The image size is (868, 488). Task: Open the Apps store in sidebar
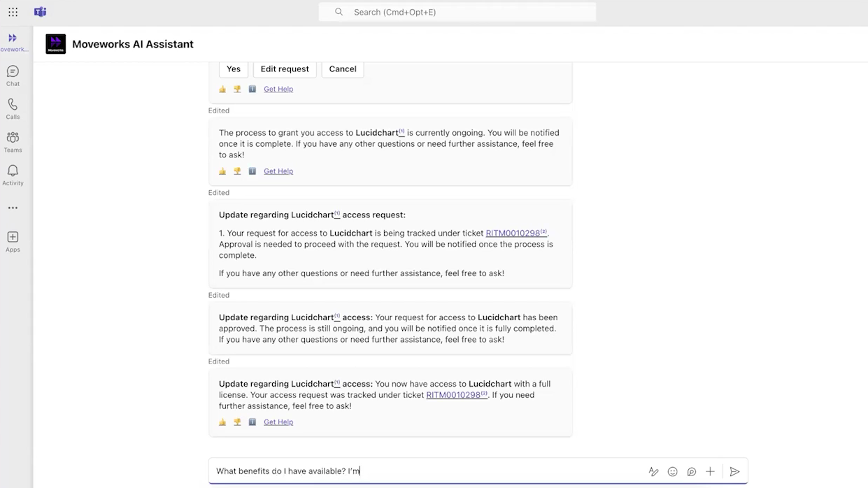point(13,241)
